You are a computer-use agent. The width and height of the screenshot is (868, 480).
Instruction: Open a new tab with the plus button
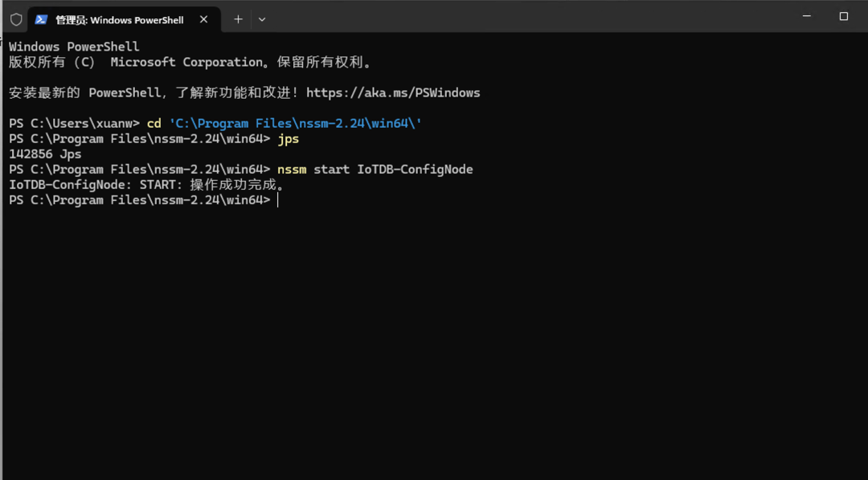[x=238, y=19]
